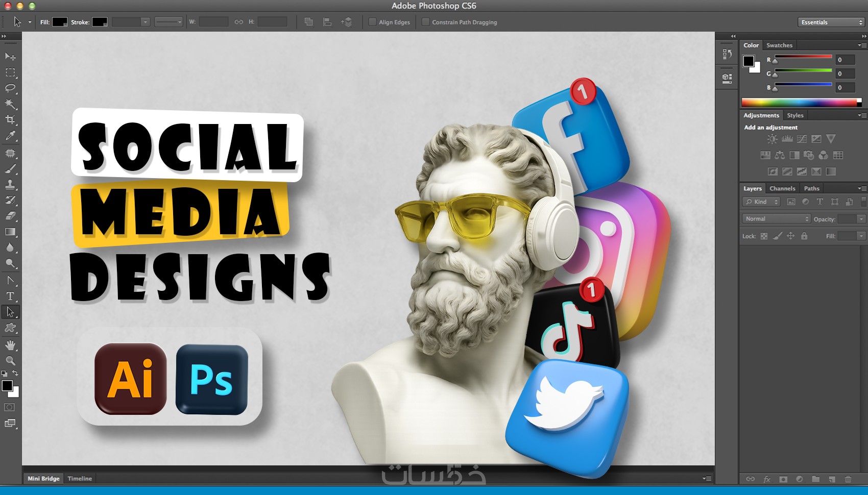Click the path arrangement button
868x495 pixels.
pos(347,22)
